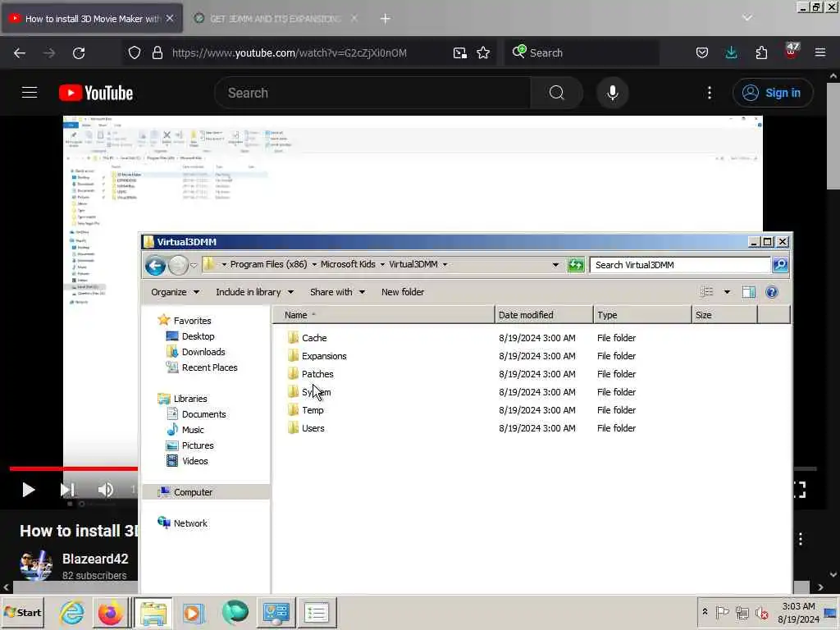
Task: Open Share with dropdown
Action: pos(337,292)
